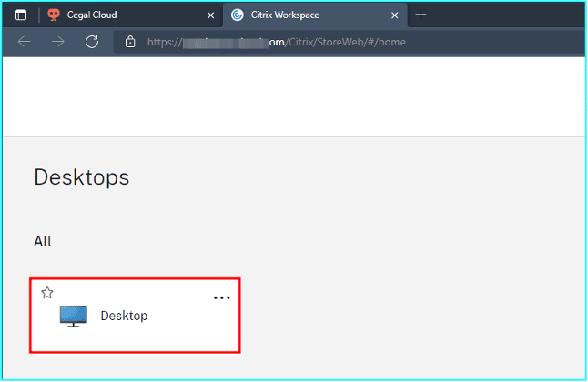Viewport: 588px width, 382px height.
Task: Open a new browser tab with plus button
Action: click(x=421, y=15)
